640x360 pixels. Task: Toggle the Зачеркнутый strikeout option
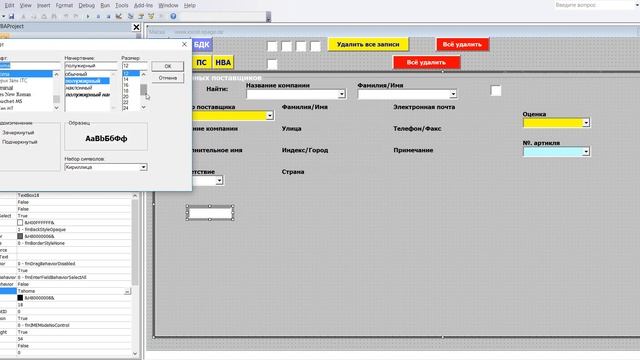[18, 133]
